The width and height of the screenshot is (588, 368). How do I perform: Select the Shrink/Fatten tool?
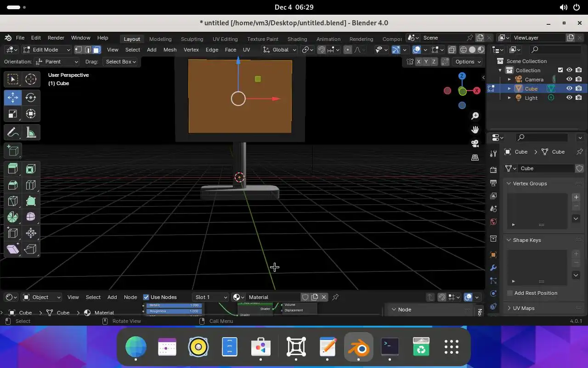coord(31,233)
